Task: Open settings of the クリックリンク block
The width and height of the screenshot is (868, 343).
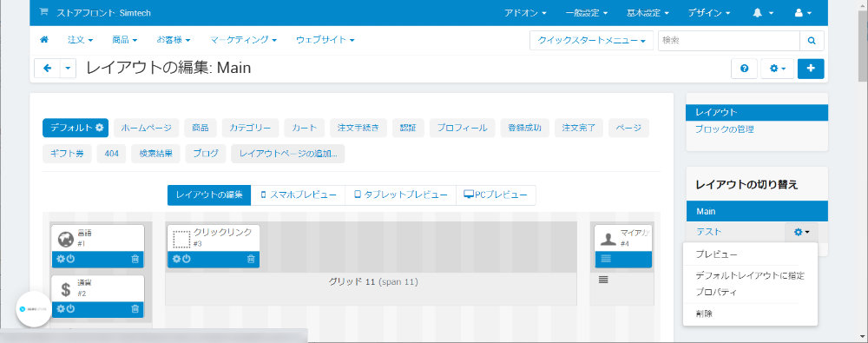Action: [176, 259]
